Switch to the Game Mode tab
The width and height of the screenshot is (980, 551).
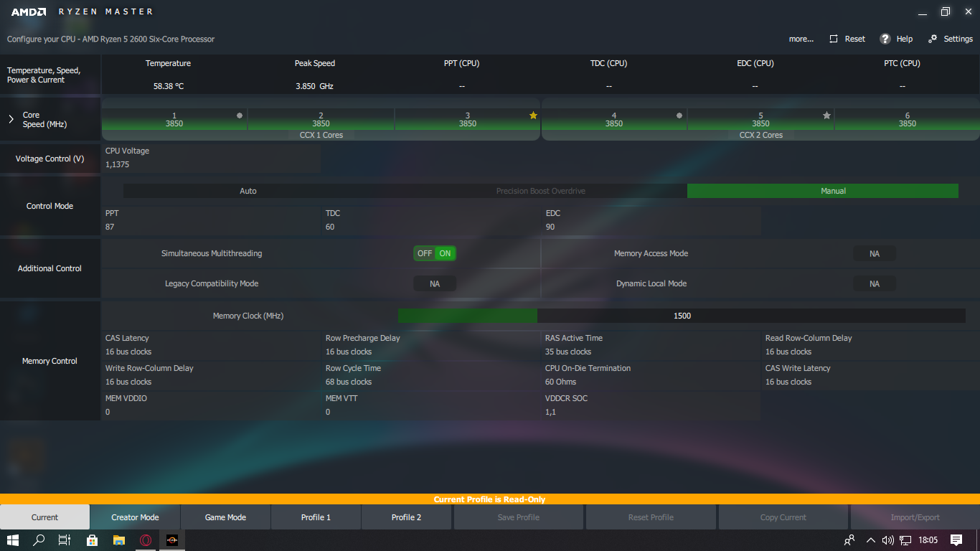point(225,517)
